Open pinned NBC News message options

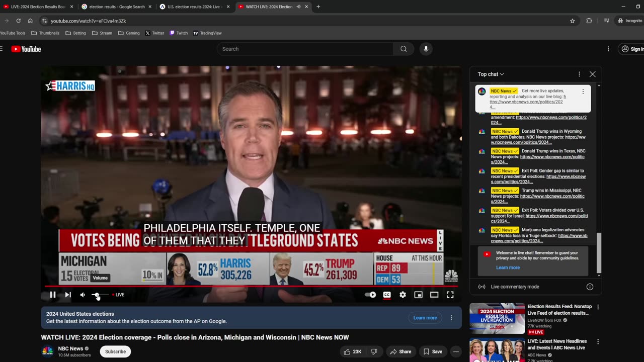(x=583, y=92)
